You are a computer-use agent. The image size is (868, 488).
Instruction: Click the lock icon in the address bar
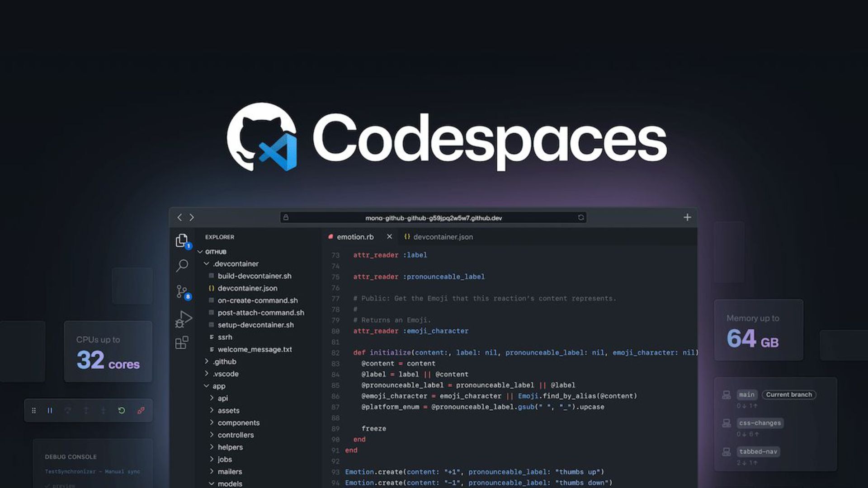(286, 217)
